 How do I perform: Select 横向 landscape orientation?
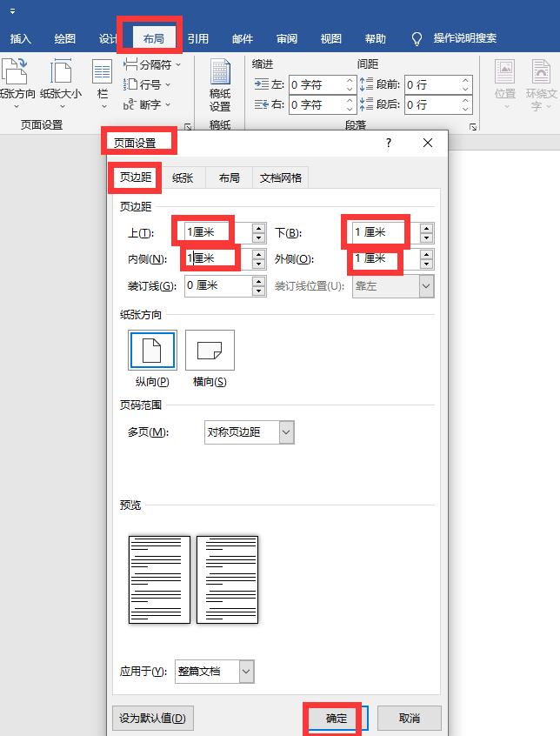210,350
